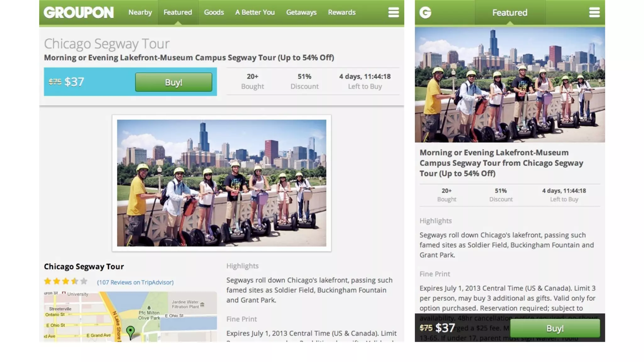Tap the round Groupon G logo
The width and height of the screenshot is (644, 362).
(425, 13)
